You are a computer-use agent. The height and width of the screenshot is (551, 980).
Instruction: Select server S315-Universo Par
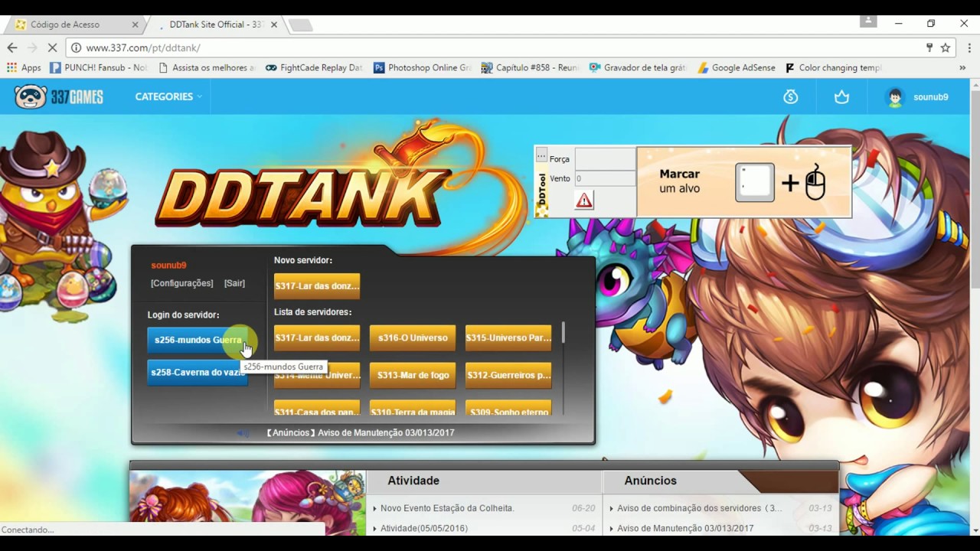508,337
